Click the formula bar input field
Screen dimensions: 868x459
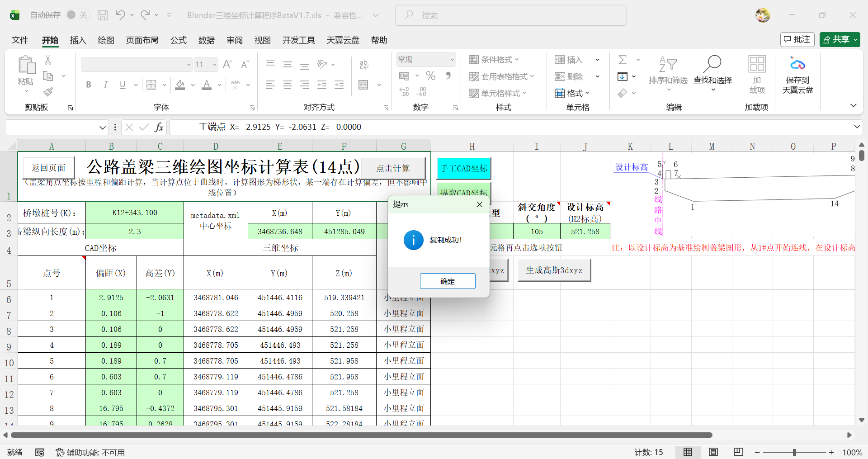(x=497, y=127)
